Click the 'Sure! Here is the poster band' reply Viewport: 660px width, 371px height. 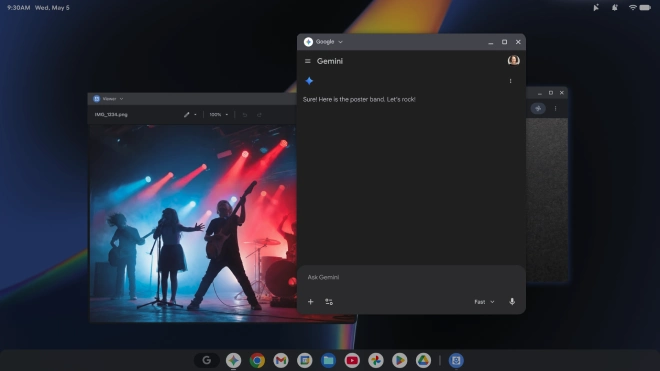[x=359, y=99]
